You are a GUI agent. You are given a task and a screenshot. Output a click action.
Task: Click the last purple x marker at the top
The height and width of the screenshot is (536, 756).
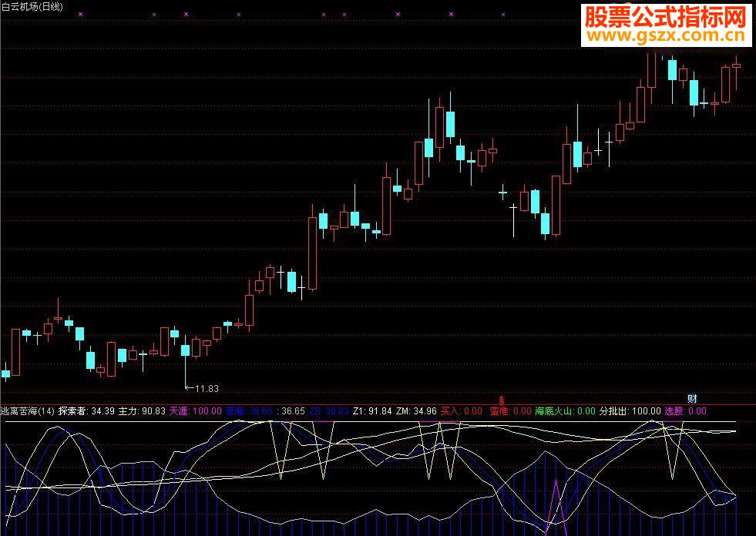pos(503,15)
